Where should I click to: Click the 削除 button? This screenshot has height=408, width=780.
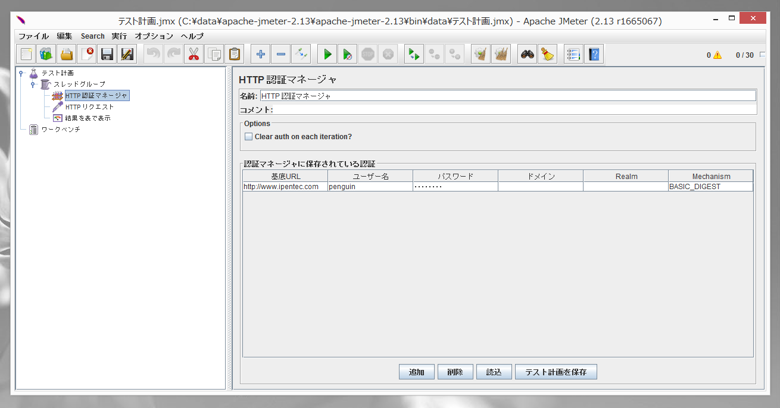pos(455,372)
